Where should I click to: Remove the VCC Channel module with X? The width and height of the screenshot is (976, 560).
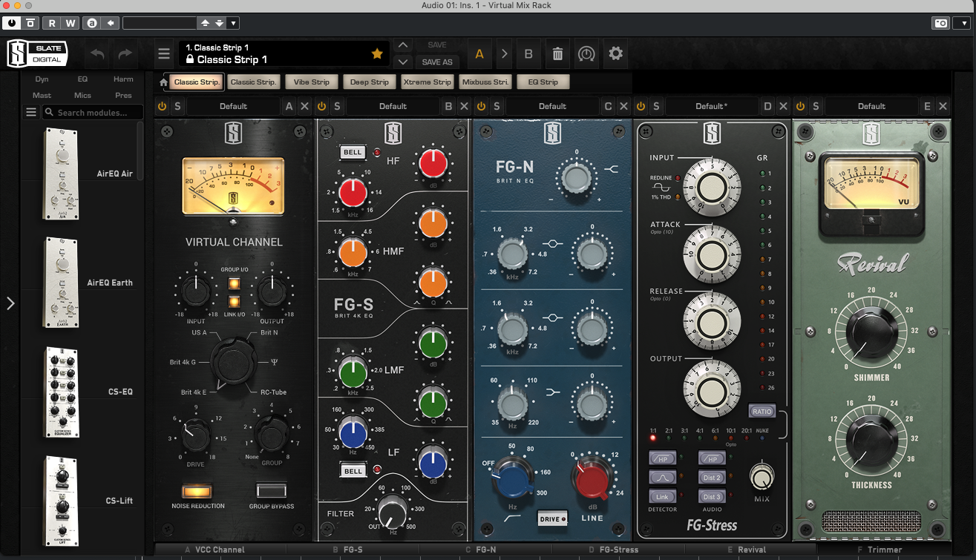304,106
